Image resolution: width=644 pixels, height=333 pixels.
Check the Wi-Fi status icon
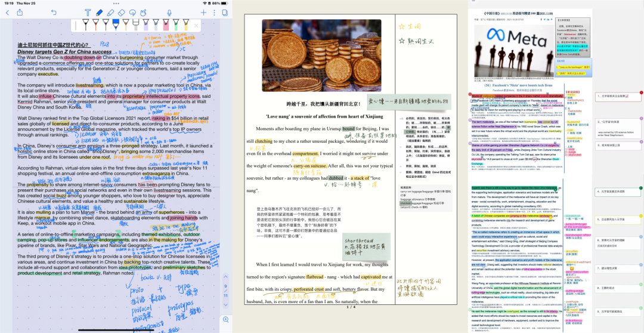[x=206, y=3]
